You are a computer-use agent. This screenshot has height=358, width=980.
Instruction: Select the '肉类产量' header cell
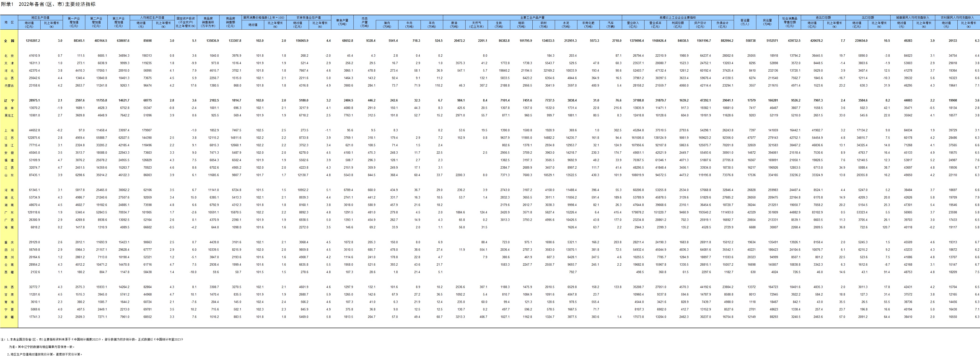(365, 22)
